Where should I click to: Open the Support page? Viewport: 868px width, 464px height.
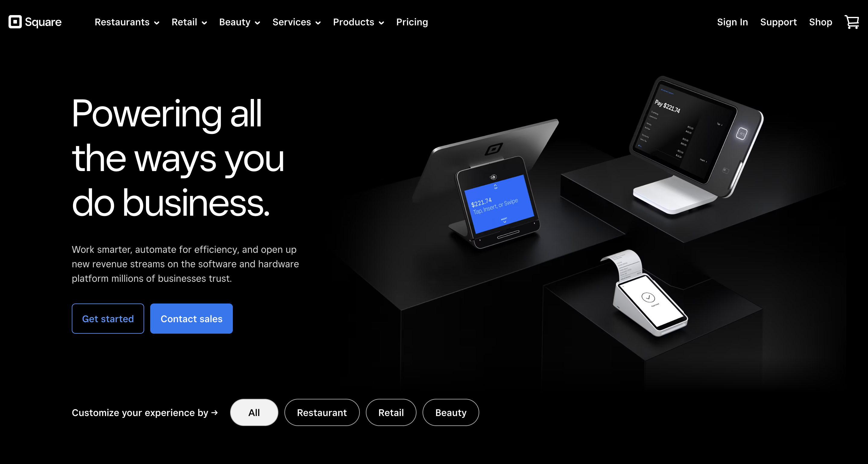pos(778,22)
